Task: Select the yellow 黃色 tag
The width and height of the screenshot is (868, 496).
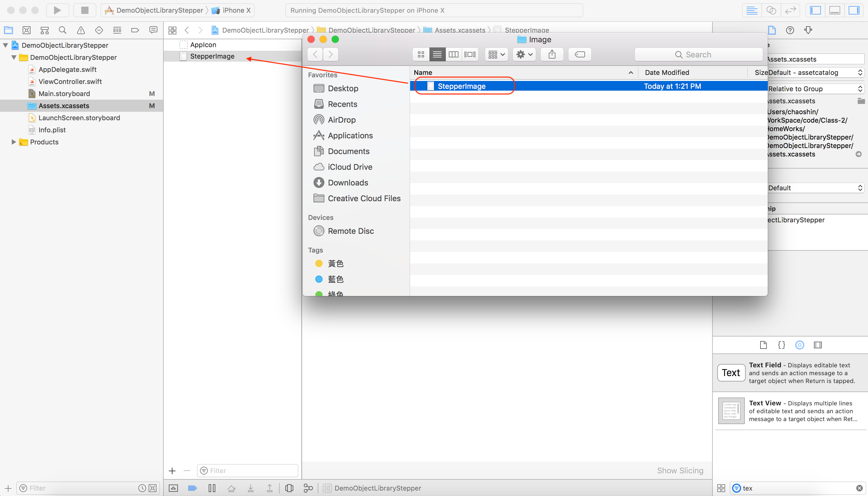Action: coord(336,263)
